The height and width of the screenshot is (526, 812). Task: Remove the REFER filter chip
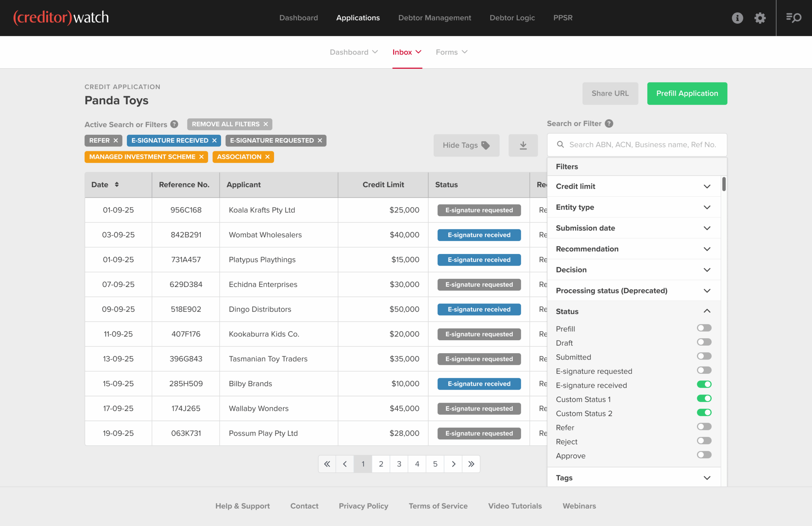pos(116,140)
